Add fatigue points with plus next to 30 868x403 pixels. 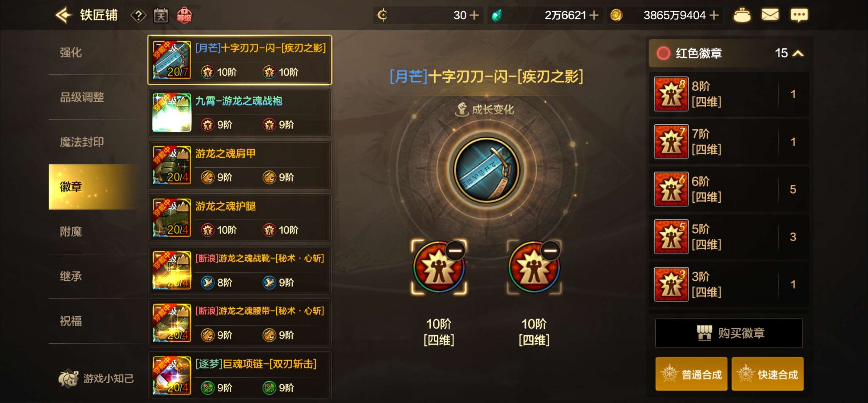pyautogui.click(x=474, y=15)
